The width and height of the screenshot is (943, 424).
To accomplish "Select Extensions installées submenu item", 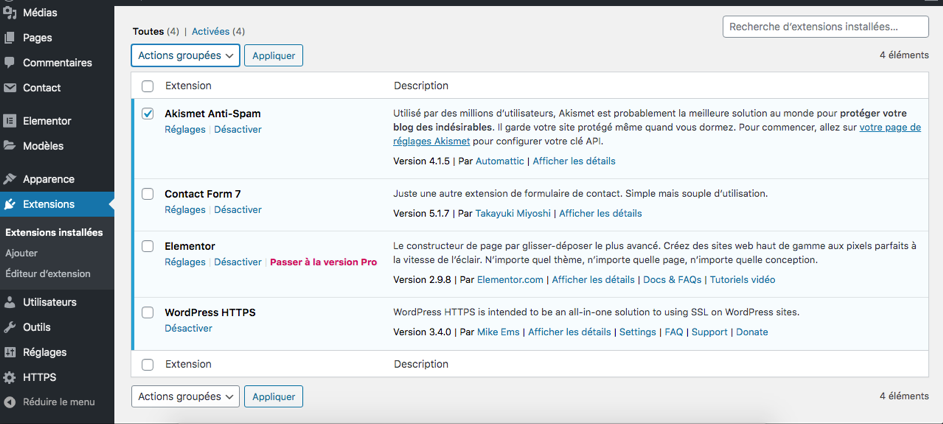I will click(x=54, y=233).
